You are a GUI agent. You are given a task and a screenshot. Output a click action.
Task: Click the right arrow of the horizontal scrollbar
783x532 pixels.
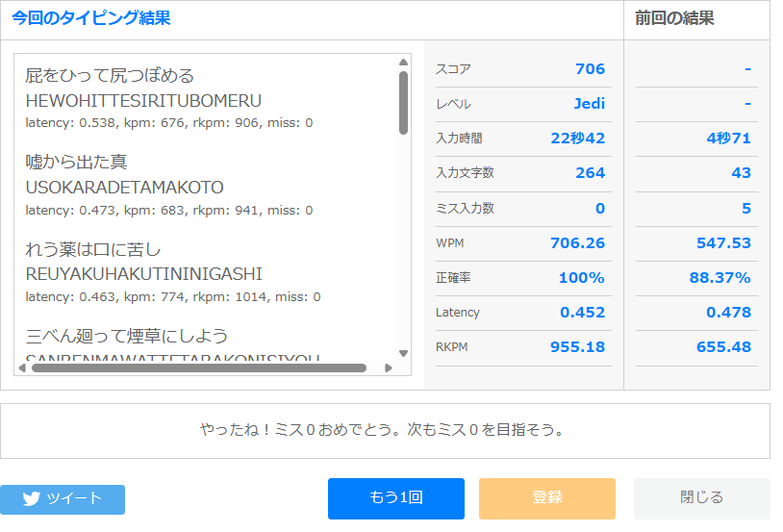coord(389,368)
